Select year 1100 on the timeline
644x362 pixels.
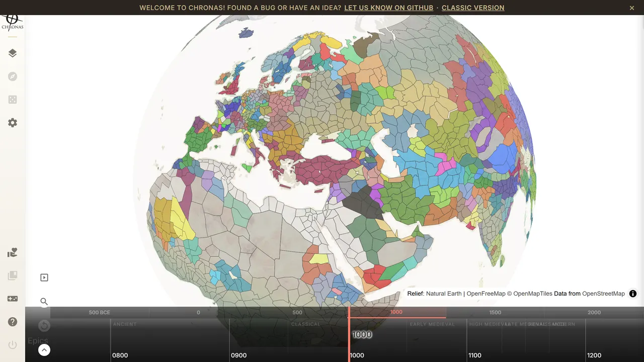click(474, 355)
